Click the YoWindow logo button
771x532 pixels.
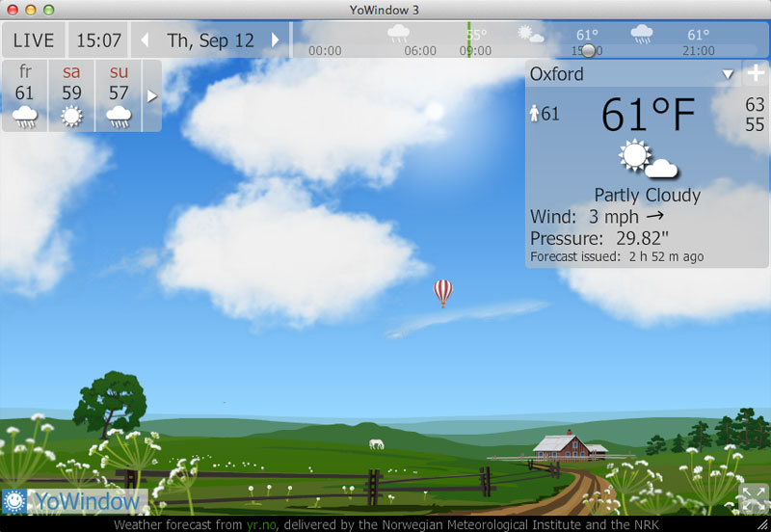tap(75, 501)
